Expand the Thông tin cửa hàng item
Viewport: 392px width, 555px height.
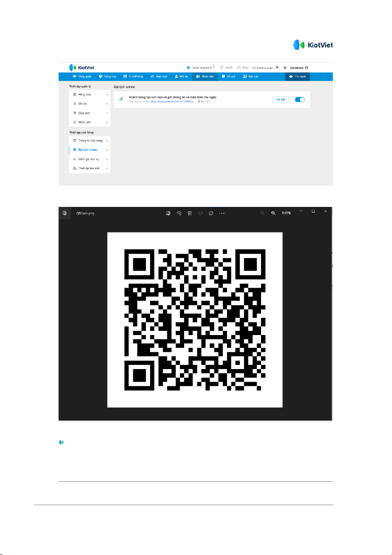[x=89, y=140]
